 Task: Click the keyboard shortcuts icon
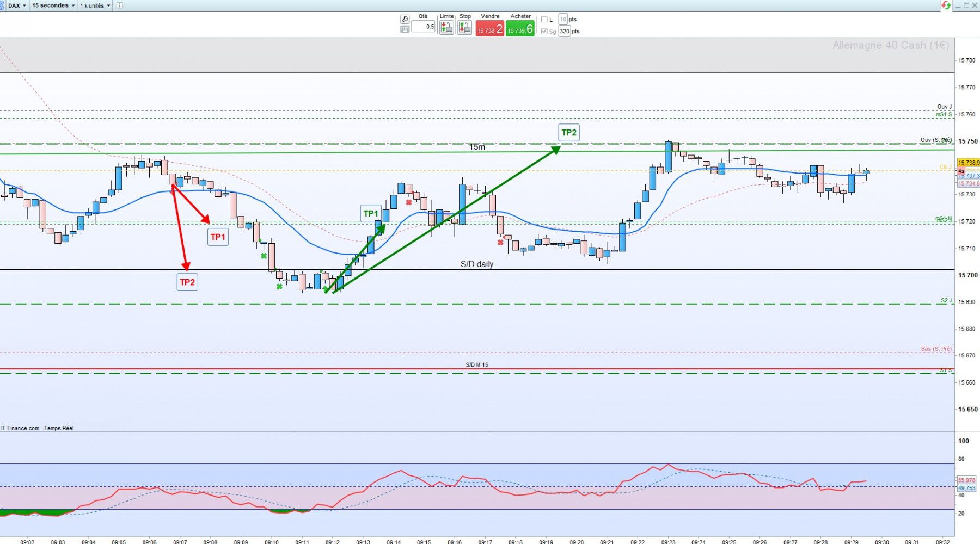tap(405, 29)
